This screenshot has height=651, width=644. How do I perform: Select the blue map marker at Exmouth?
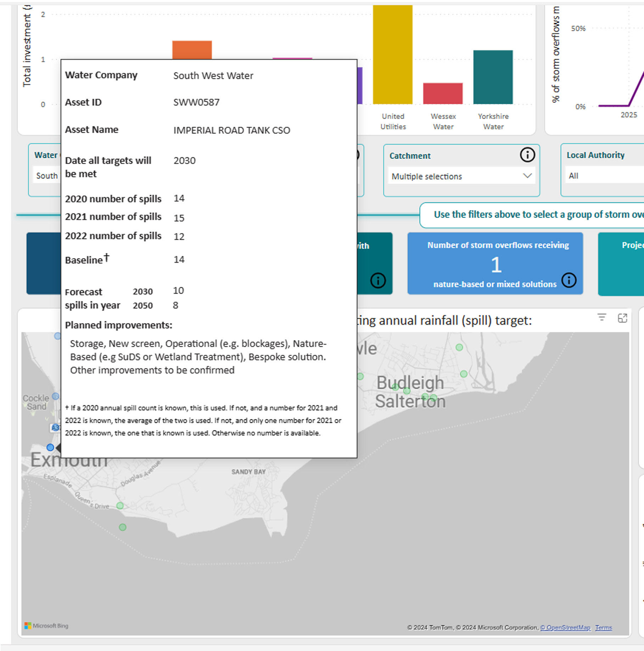pos(50,447)
